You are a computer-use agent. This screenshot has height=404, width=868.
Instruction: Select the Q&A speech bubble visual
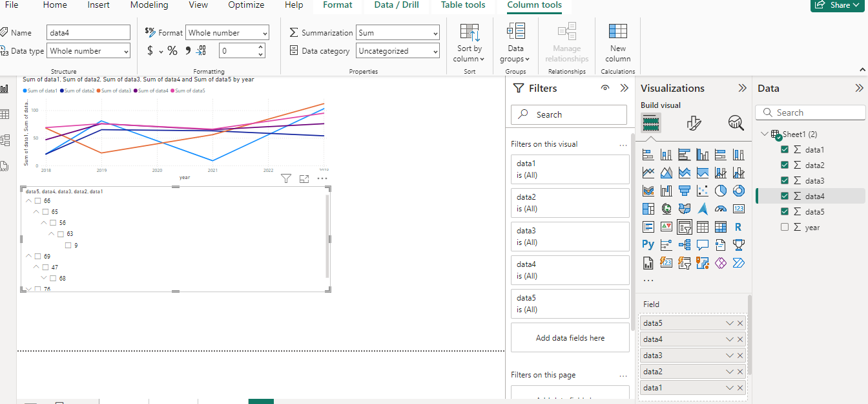(x=703, y=244)
